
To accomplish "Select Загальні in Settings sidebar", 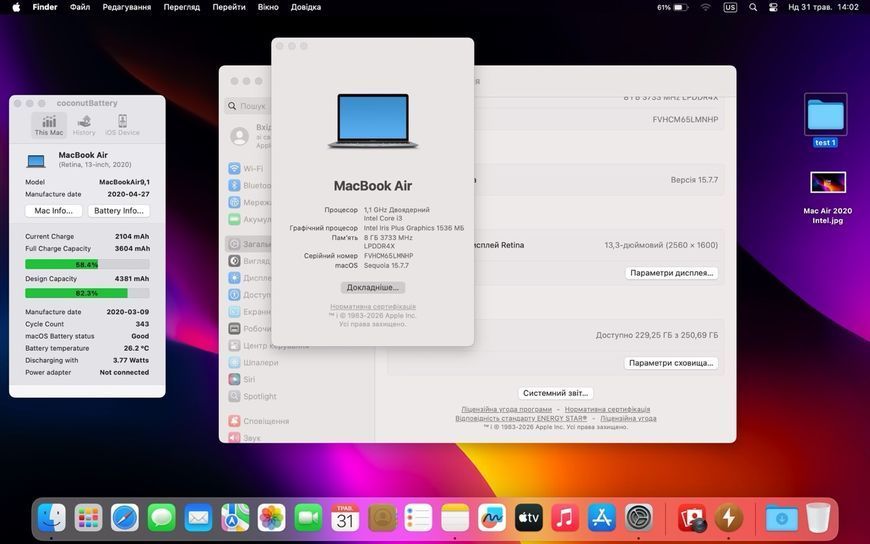I will click(x=249, y=244).
